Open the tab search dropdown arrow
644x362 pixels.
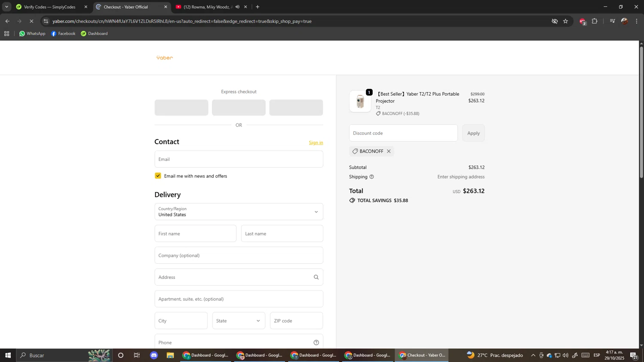tap(6, 7)
